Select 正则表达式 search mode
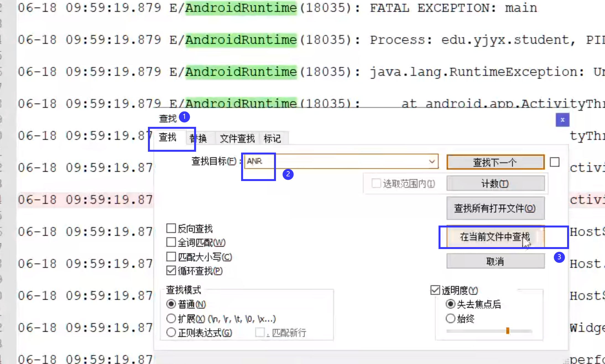Screen dimensions: 605x364 pos(171,332)
